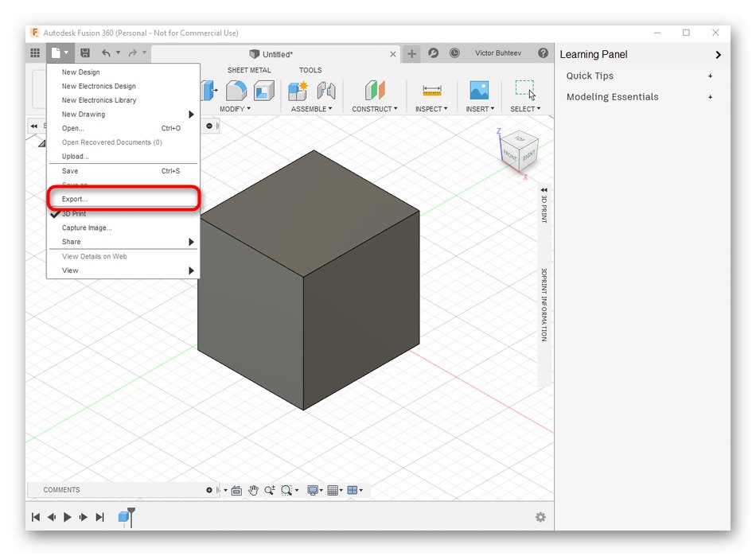The width and height of the screenshot is (756, 556).
Task: Open the Victor Buhteev account menu
Action: 500,53
